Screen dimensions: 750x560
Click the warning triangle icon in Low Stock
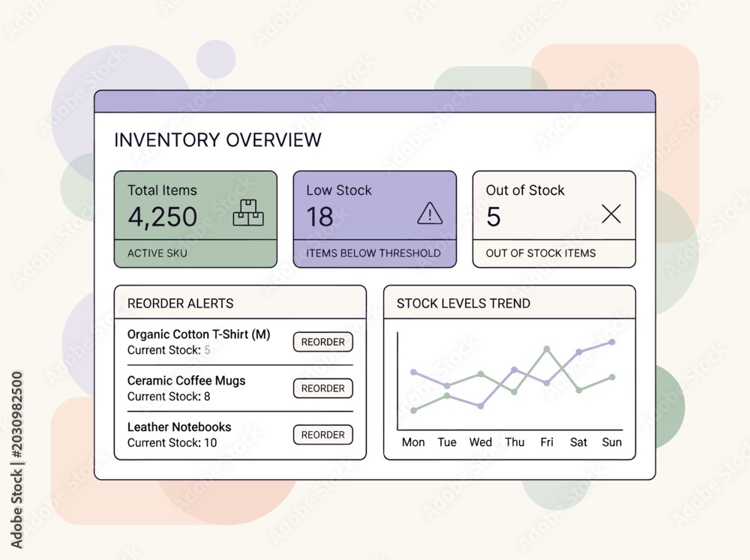pos(430,214)
